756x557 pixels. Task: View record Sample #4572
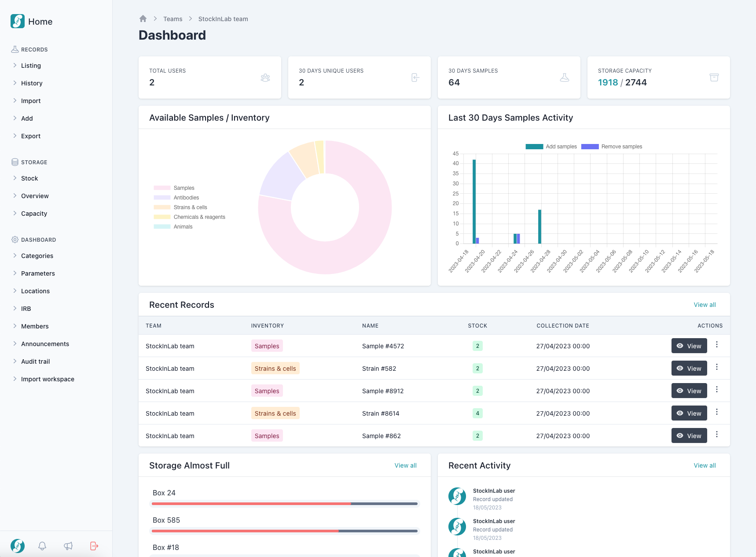pos(689,346)
